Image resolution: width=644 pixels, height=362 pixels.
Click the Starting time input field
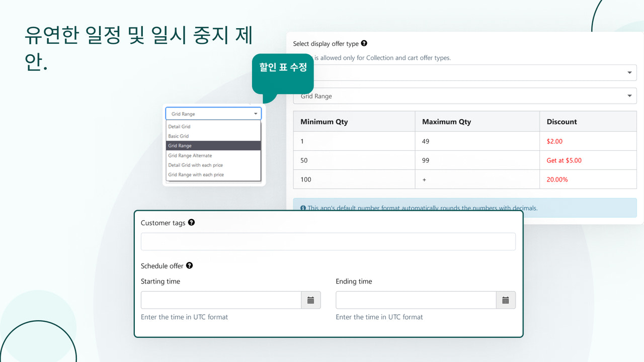click(x=221, y=300)
